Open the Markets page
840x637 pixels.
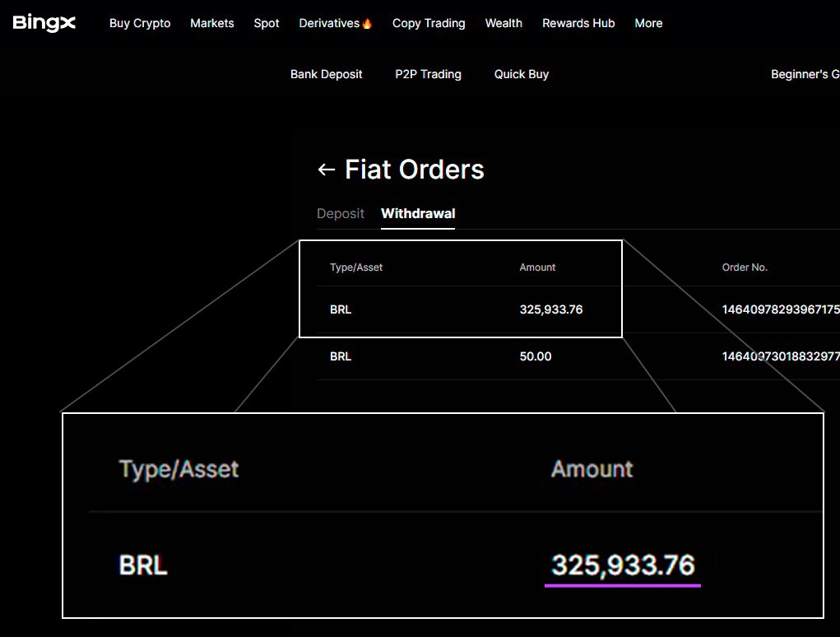coord(212,24)
